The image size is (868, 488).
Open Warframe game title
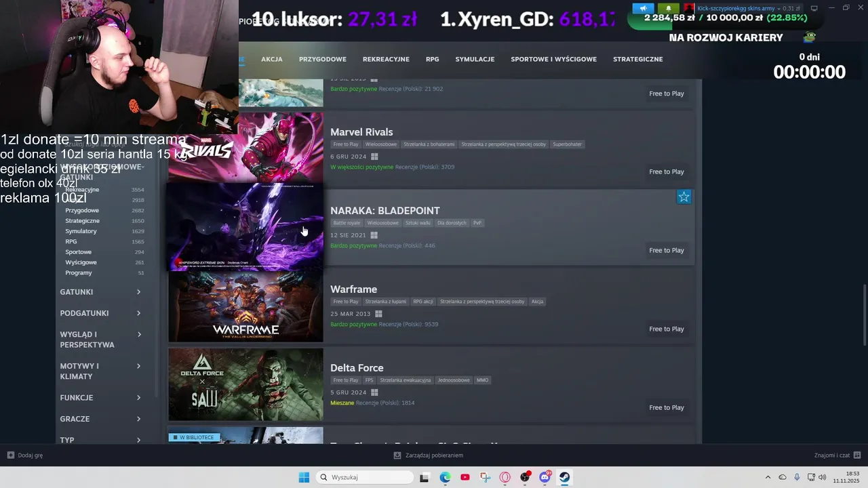click(x=353, y=289)
